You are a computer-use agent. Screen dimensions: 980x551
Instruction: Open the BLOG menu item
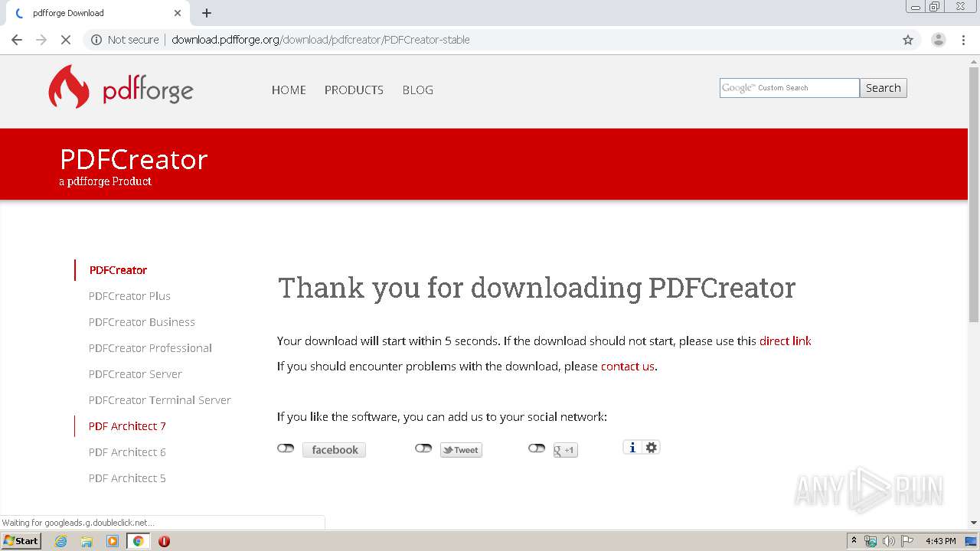418,90
